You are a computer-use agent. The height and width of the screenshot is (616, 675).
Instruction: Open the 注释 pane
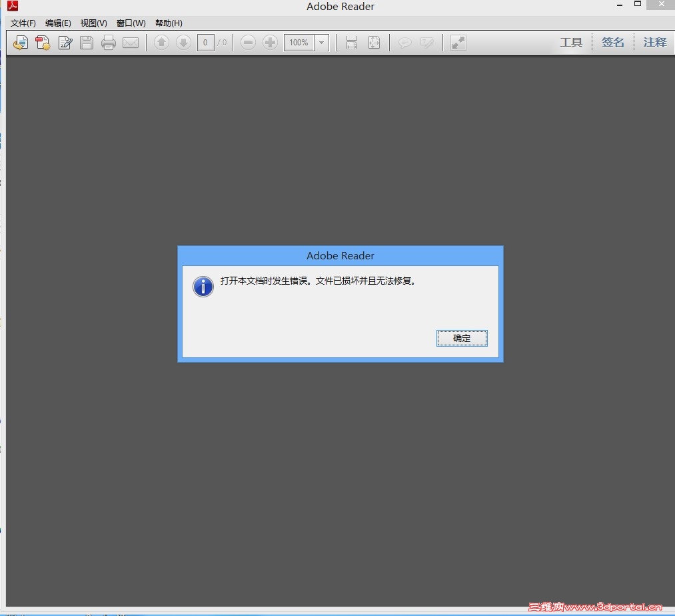pyautogui.click(x=655, y=42)
